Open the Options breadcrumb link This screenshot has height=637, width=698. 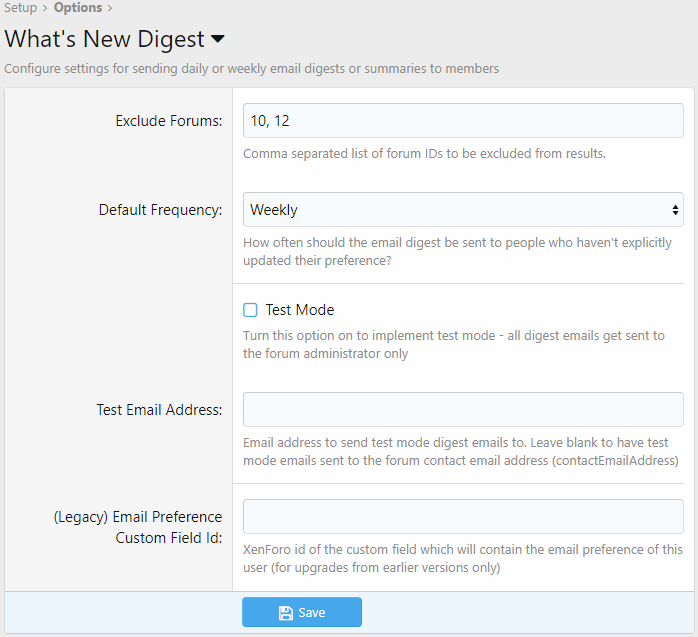(78, 8)
